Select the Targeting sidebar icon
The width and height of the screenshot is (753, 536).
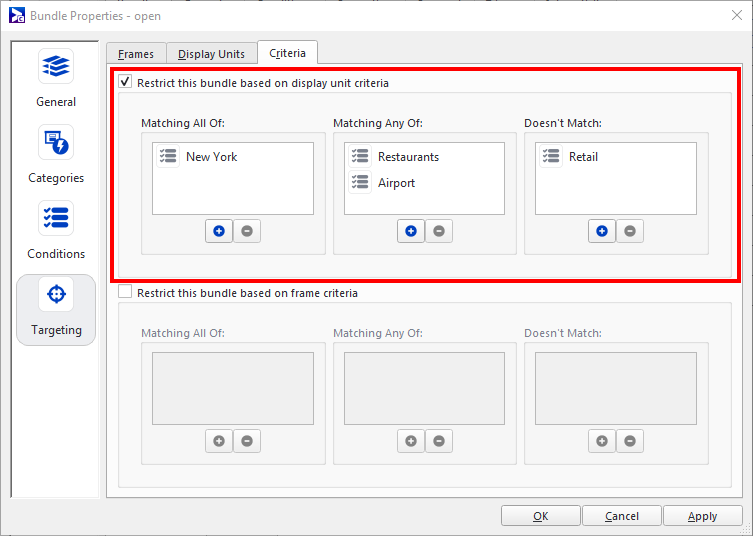(56, 295)
